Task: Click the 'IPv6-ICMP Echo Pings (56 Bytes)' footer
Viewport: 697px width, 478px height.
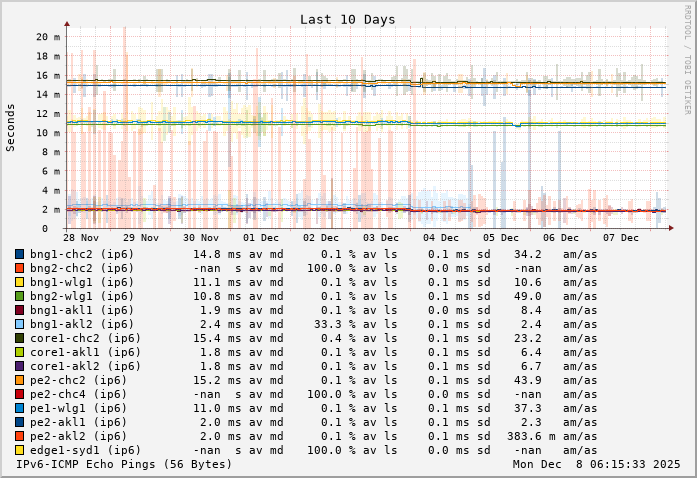Action: [x=124, y=465]
